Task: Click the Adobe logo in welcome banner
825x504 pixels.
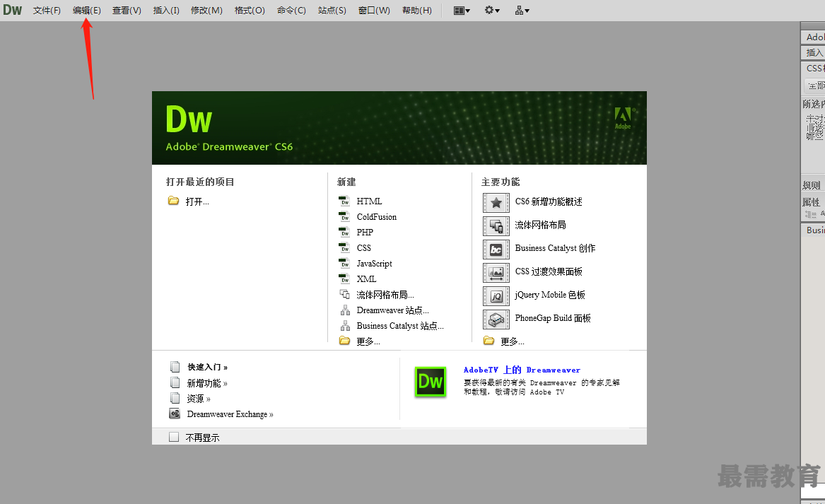Action: pos(623,118)
